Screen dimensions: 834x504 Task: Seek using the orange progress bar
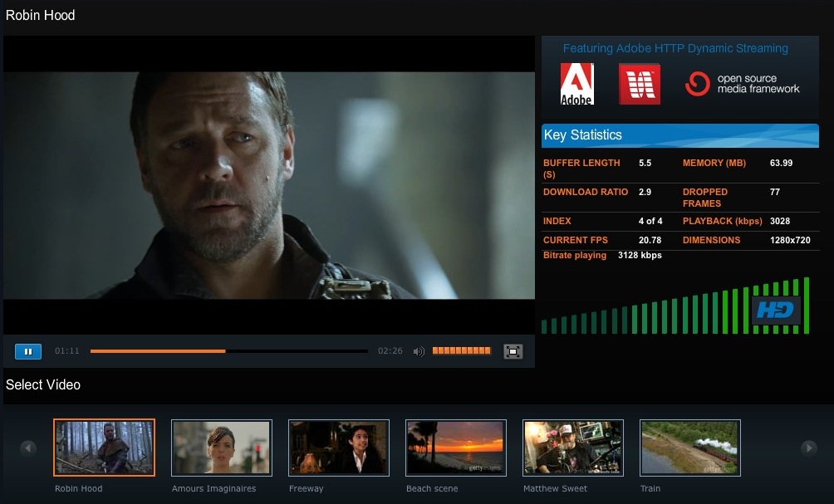click(x=228, y=351)
